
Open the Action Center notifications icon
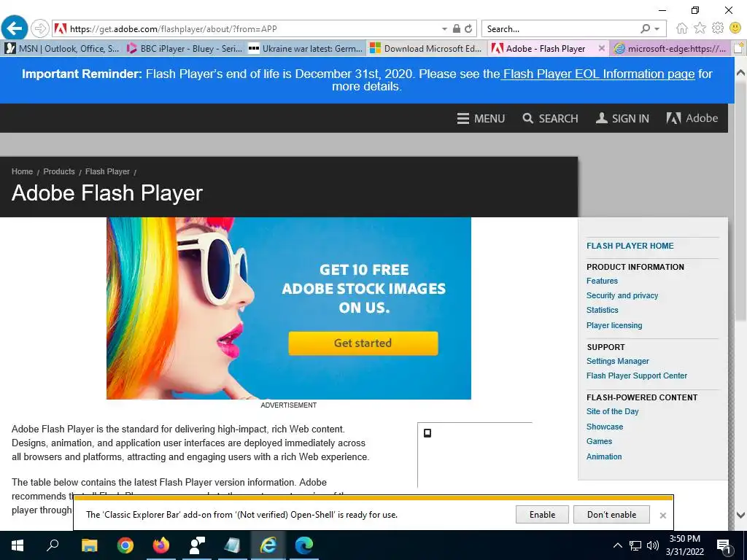tap(724, 546)
